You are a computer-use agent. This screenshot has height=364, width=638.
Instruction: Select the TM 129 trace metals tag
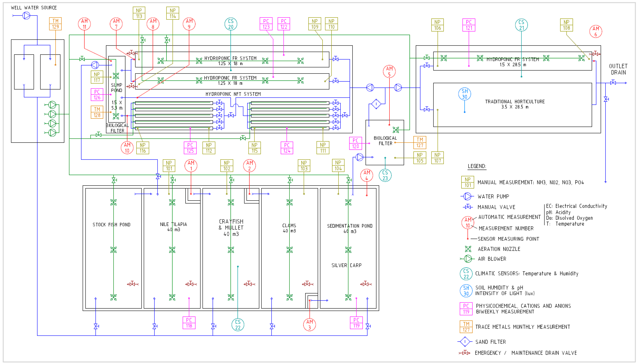click(55, 24)
